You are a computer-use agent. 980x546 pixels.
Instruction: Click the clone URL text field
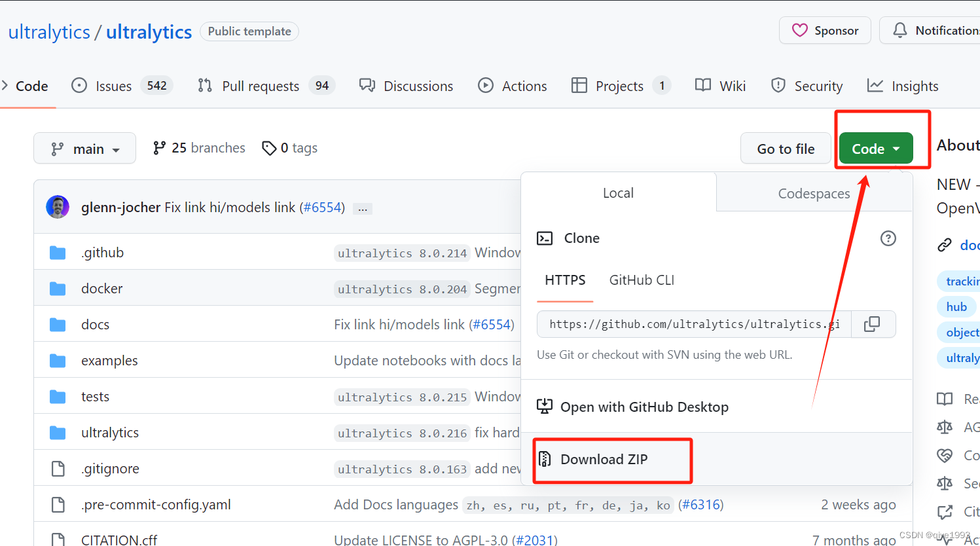click(694, 324)
